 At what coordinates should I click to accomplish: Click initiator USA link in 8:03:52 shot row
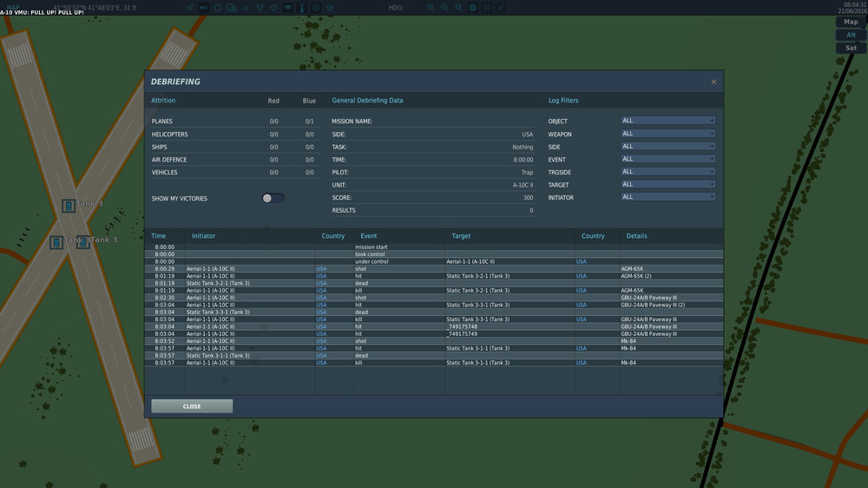click(x=321, y=341)
